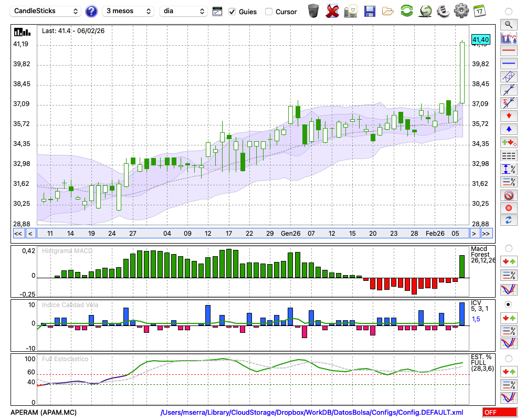This screenshot has height=420, width=525.
Task: Click the Config.DEFAULT.xml file path link
Action: tap(312, 413)
